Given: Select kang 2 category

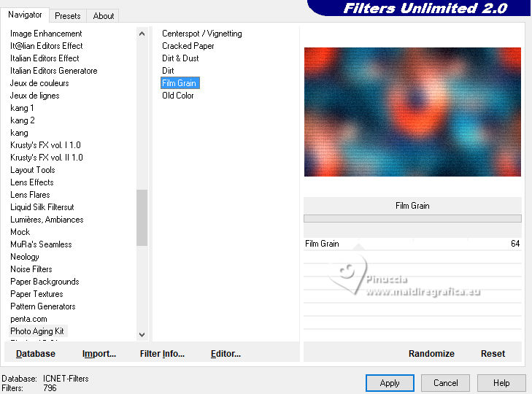Looking at the screenshot, I should (23, 120).
